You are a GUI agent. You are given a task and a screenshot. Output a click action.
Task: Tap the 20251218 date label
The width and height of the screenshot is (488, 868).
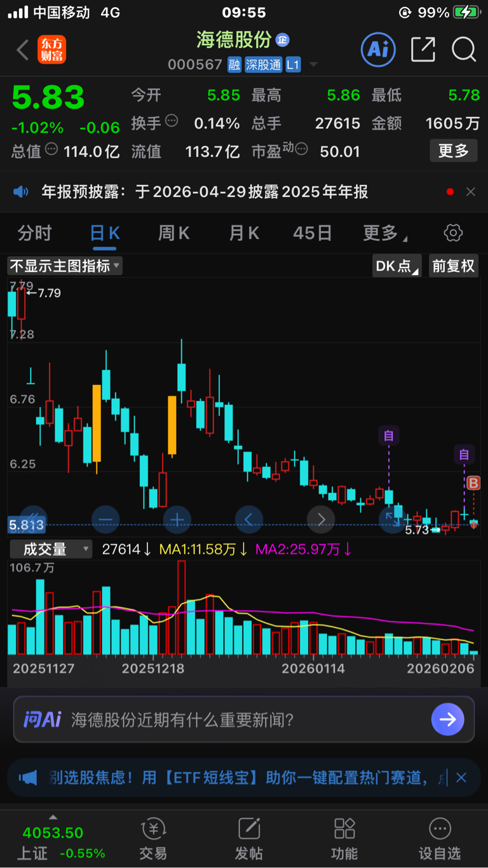153,668
